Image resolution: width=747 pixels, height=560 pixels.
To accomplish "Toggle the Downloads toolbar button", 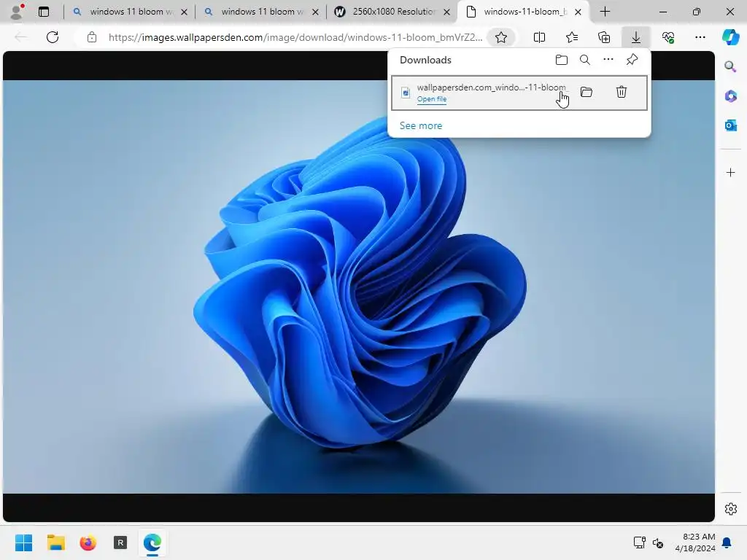I will (x=636, y=37).
